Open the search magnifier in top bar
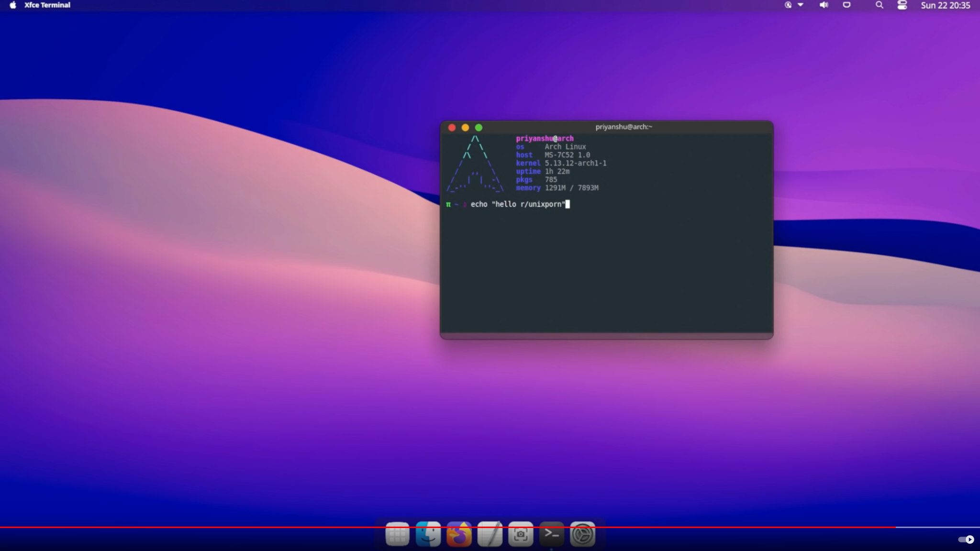 [x=879, y=5]
